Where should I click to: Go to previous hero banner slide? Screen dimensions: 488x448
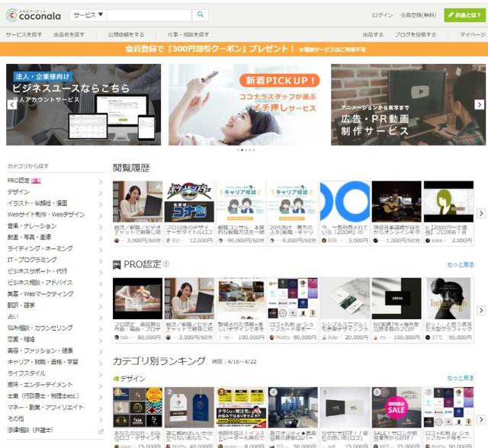pyautogui.click(x=11, y=104)
